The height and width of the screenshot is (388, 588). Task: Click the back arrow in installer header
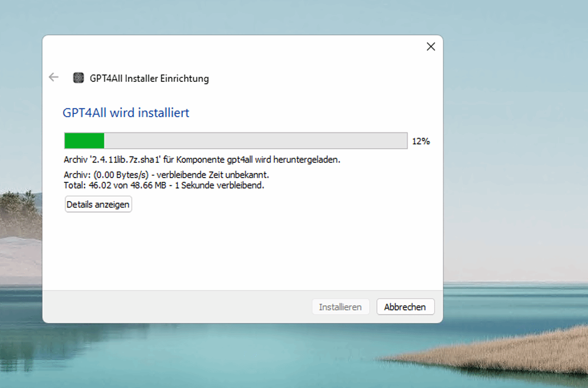tap(53, 78)
